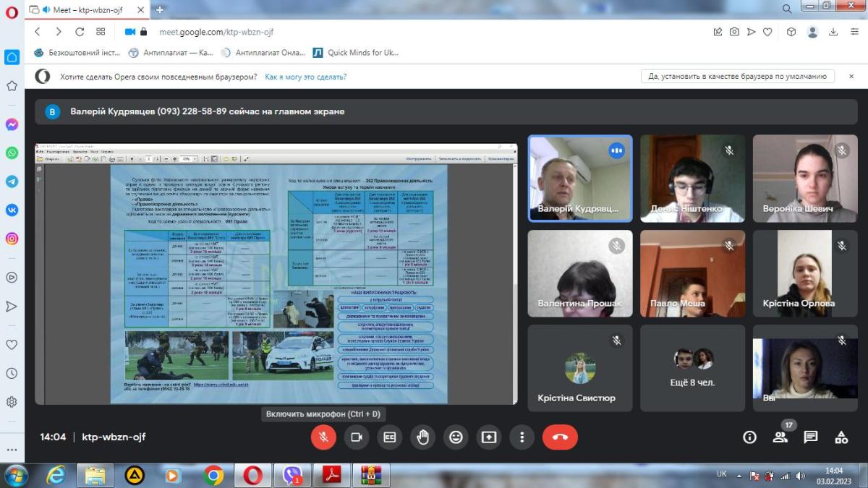Open WhatsApp in the Opera sidebar
Image resolution: width=868 pixels, height=488 pixels.
pos(12,153)
